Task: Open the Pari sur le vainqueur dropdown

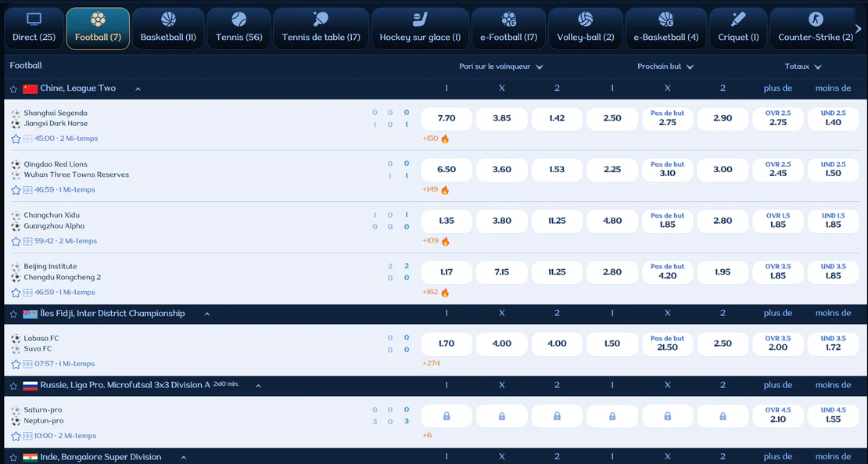Action: [501, 67]
